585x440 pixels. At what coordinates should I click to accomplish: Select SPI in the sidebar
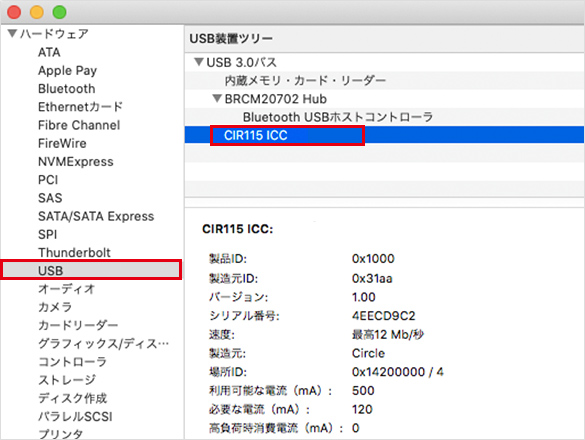[47, 234]
